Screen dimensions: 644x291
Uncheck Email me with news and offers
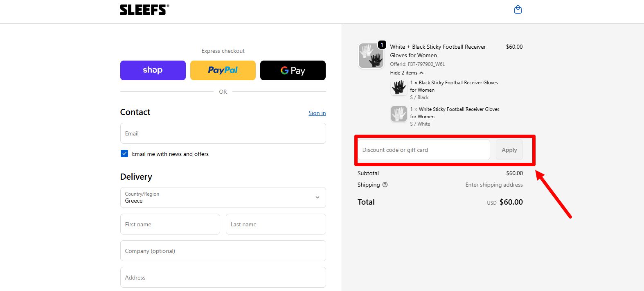click(124, 154)
